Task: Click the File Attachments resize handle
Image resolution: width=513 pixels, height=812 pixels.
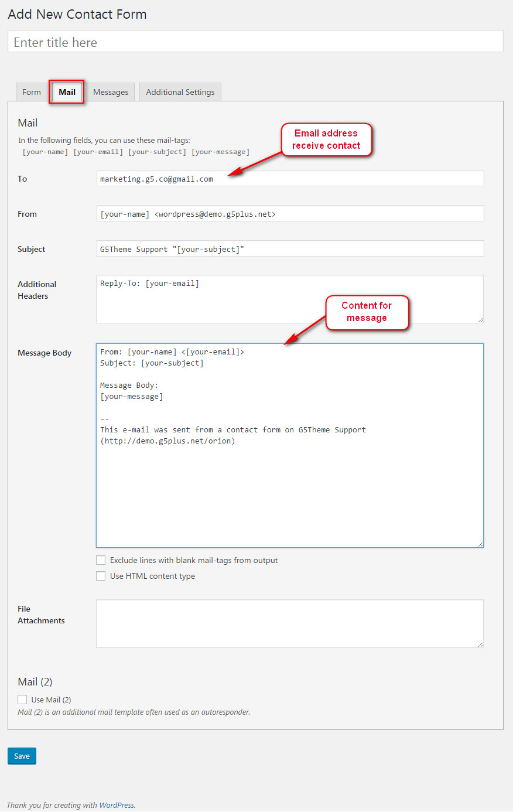Action: pos(480,644)
